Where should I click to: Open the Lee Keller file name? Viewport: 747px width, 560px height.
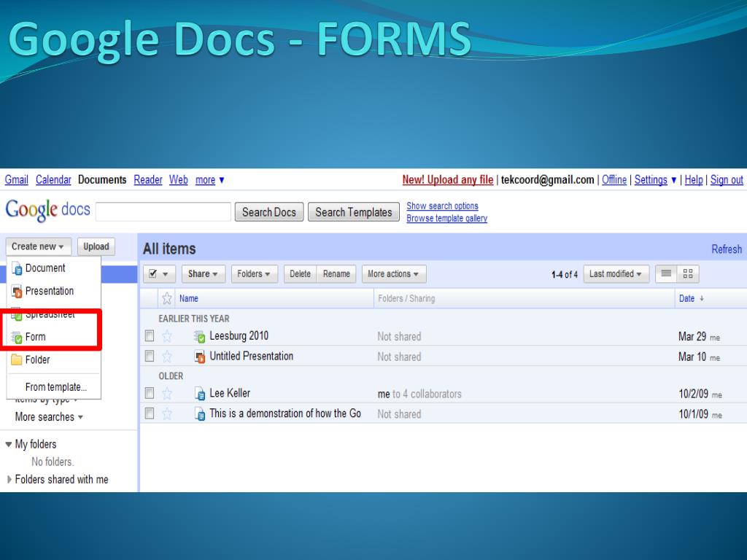(x=230, y=393)
